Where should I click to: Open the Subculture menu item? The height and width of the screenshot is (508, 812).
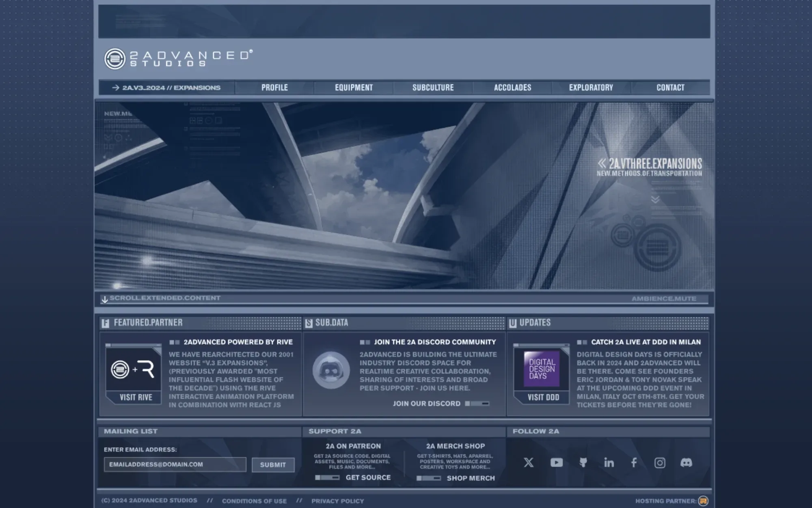tap(433, 87)
